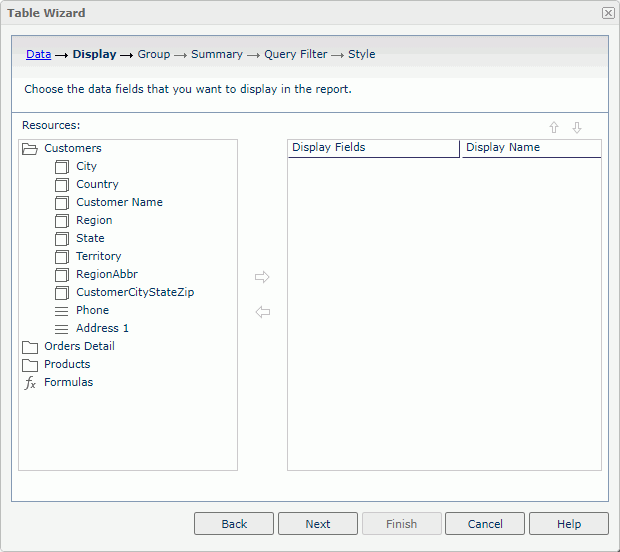This screenshot has height=552, width=620.
Task: Select the Products node label
Action: click(x=67, y=364)
